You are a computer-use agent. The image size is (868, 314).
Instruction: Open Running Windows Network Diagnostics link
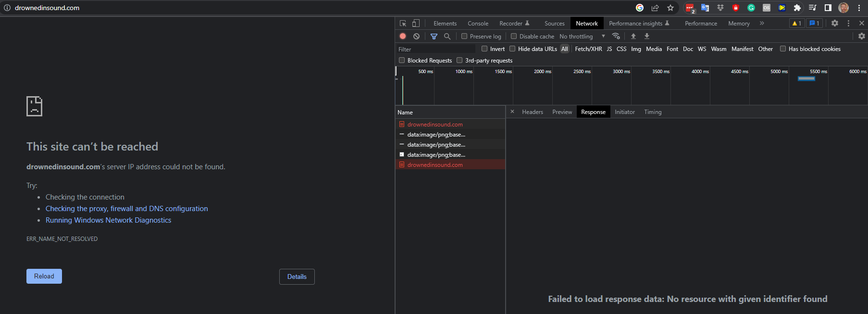109,220
